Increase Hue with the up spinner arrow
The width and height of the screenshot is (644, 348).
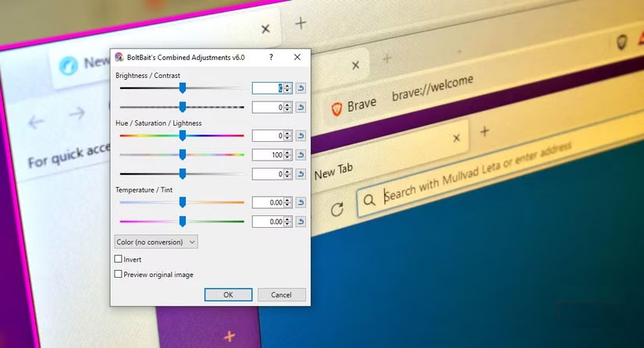point(287,133)
